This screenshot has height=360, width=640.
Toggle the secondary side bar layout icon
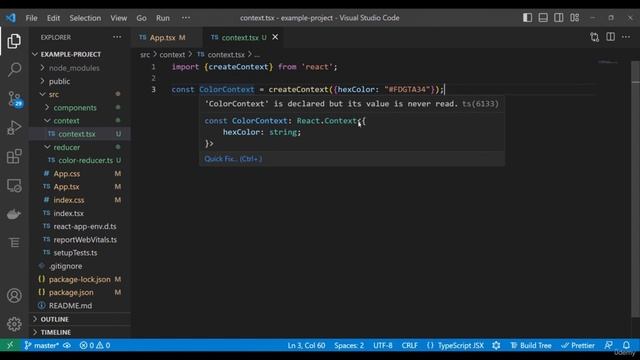[x=559, y=18]
